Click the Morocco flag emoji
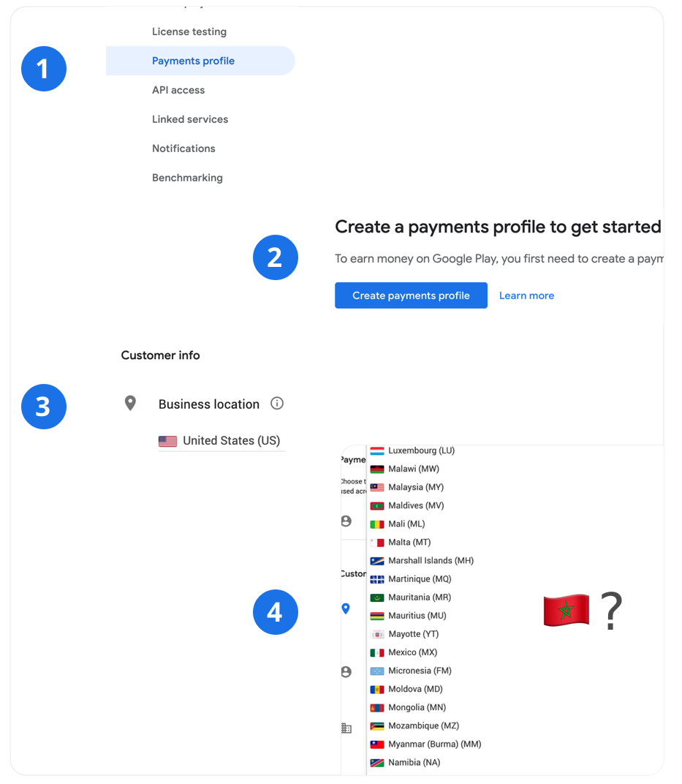This screenshot has height=784, width=682. 566,610
